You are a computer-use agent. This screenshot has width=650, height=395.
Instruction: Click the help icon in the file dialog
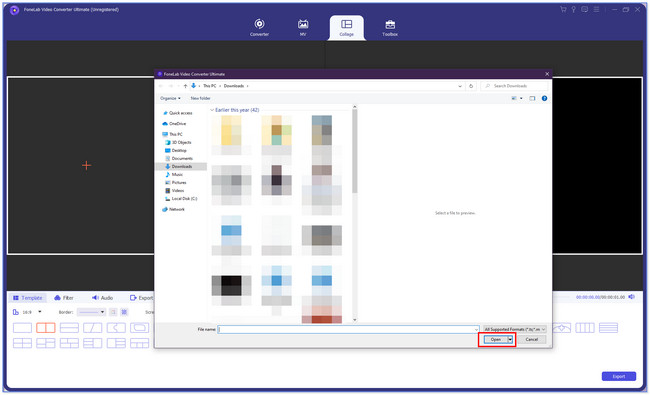pos(544,98)
